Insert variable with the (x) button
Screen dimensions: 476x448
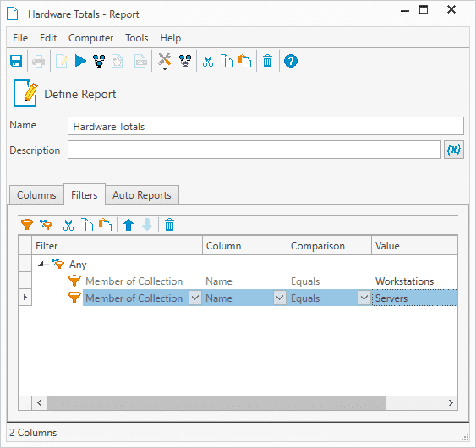[x=454, y=150]
